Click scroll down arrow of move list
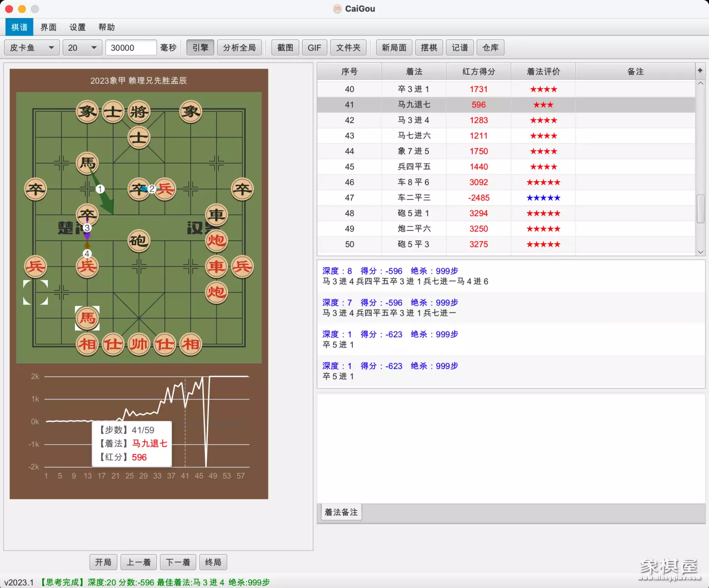This screenshot has height=588, width=709. pos(700,252)
